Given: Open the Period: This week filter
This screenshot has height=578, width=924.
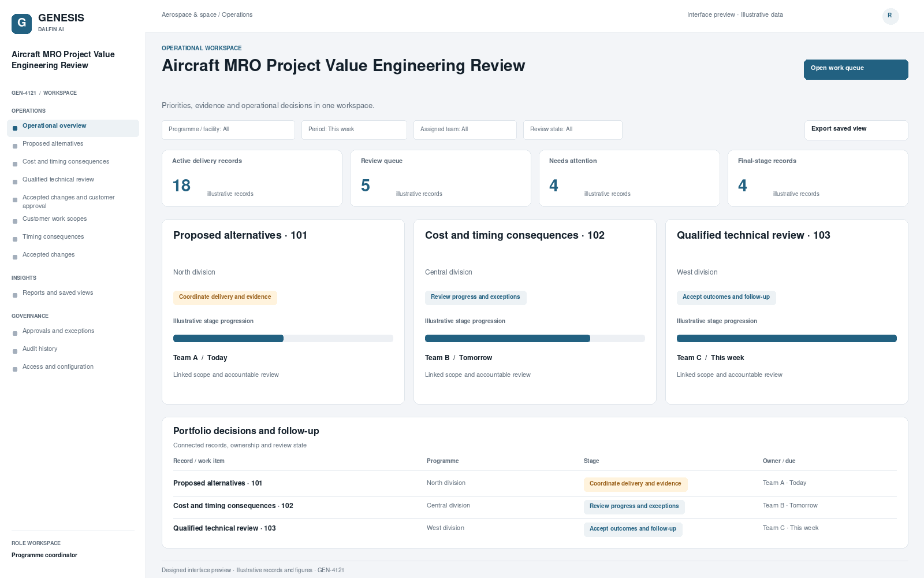Looking at the screenshot, I should (354, 130).
